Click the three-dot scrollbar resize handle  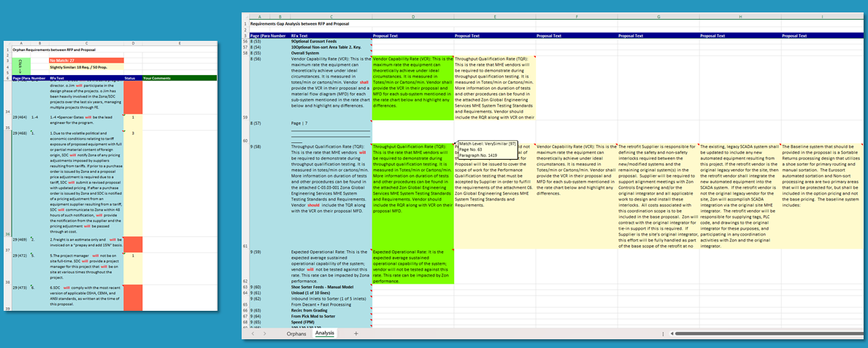[663, 333]
